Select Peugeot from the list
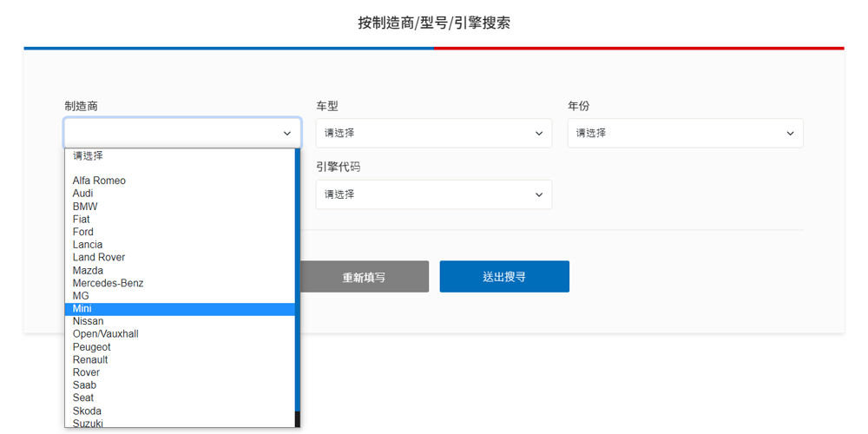Screen dimensions: 868x434 pyautogui.click(x=180, y=347)
